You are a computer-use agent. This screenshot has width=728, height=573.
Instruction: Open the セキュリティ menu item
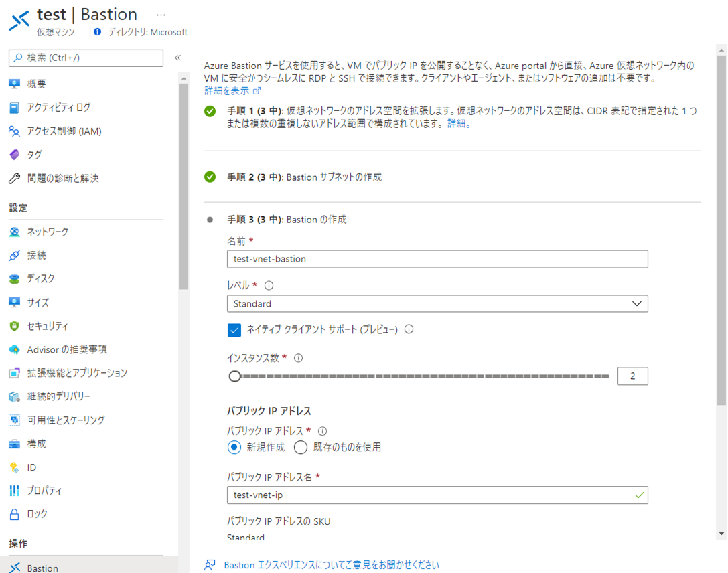coord(48,326)
